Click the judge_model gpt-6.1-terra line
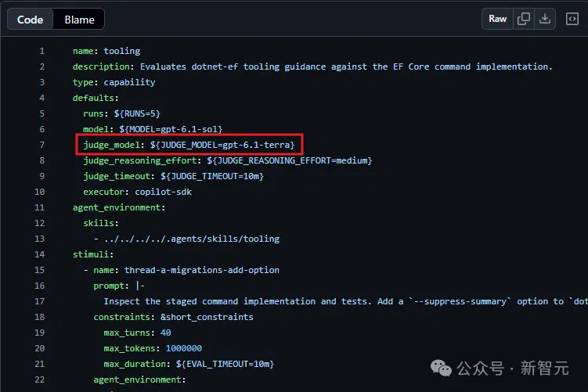Image resolution: width=588 pixels, height=392 pixels. point(189,145)
